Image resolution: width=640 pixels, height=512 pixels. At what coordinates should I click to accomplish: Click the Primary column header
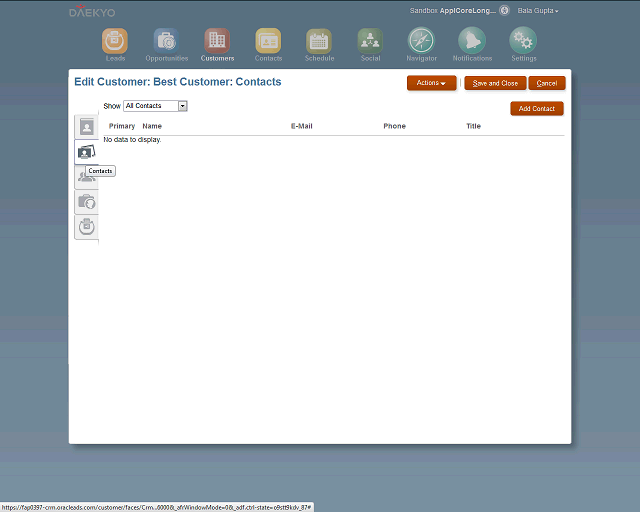(122, 126)
